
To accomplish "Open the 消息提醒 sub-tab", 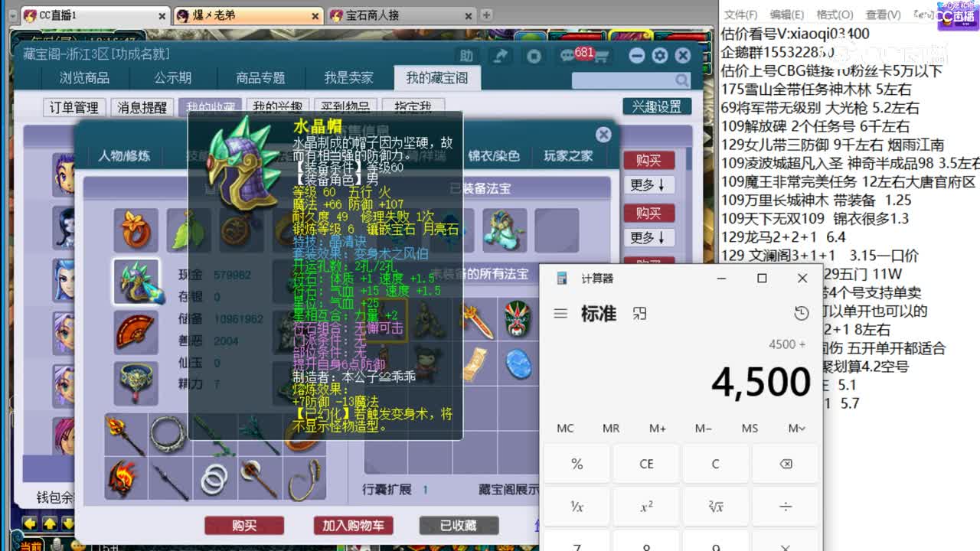I will coord(142,108).
